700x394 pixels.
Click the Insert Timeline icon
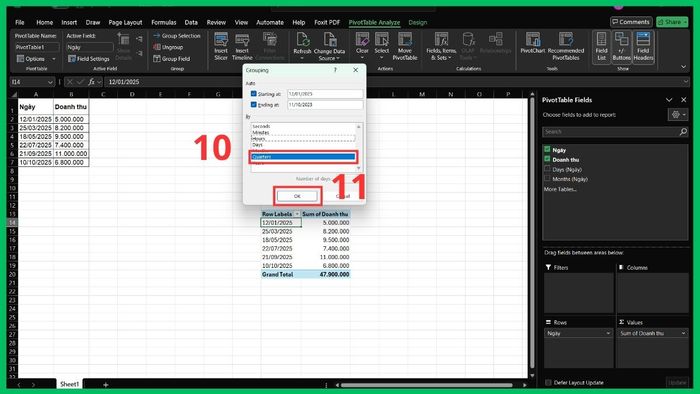pos(242,40)
